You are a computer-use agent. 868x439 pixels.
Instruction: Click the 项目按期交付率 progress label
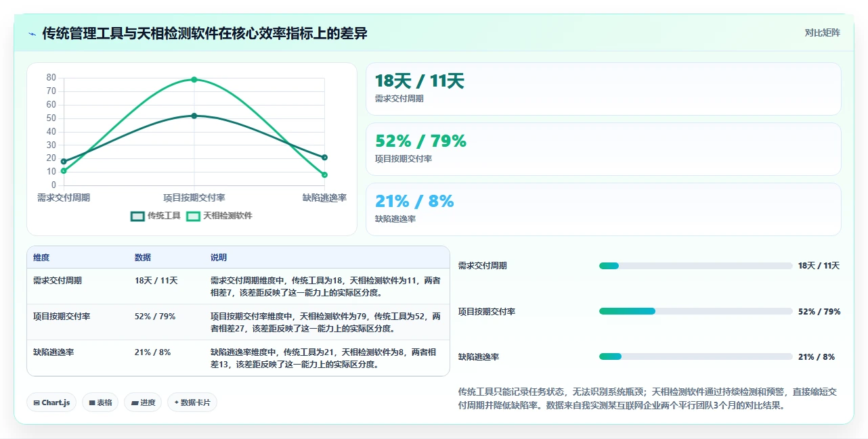(x=487, y=312)
